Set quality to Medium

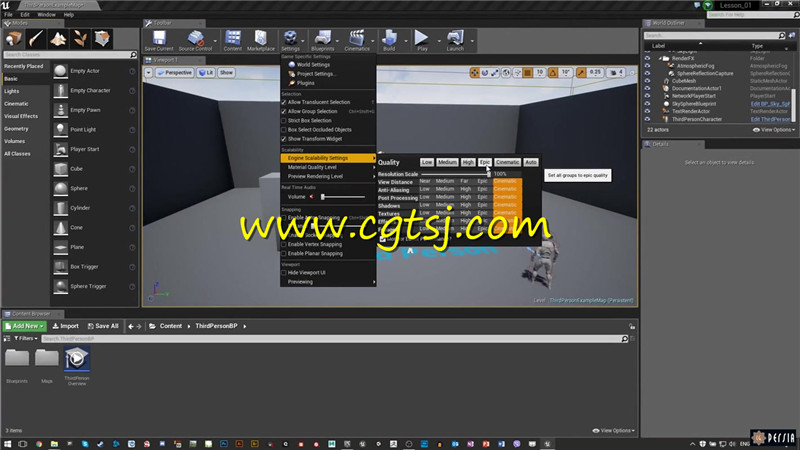(447, 162)
